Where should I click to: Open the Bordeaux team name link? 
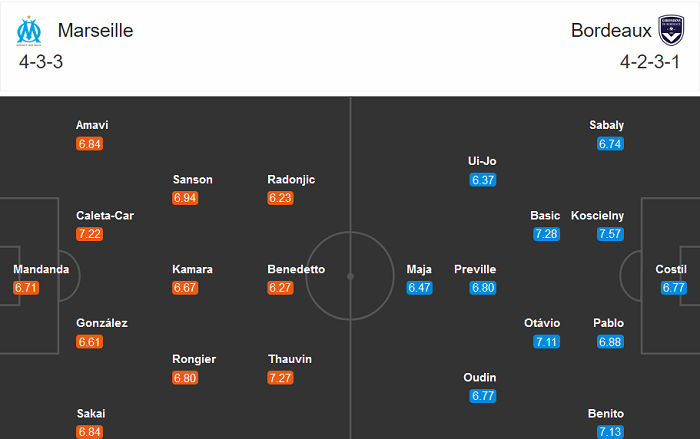(611, 30)
